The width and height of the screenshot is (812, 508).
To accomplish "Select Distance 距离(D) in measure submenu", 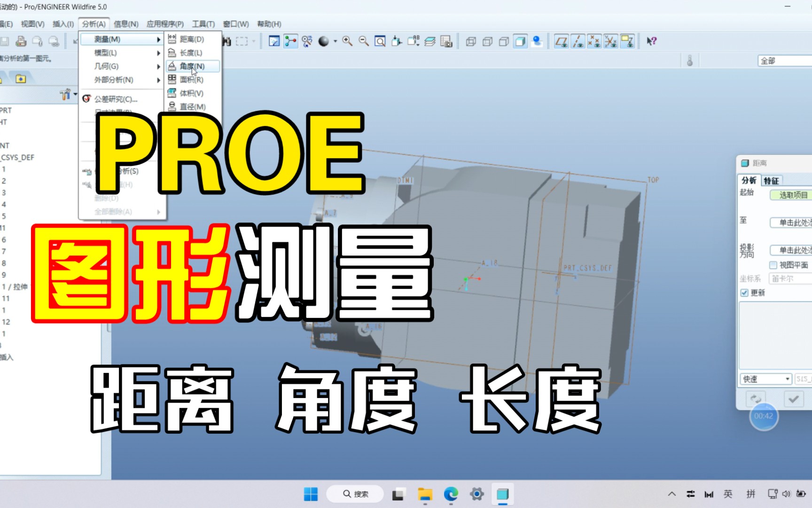I will (193, 40).
